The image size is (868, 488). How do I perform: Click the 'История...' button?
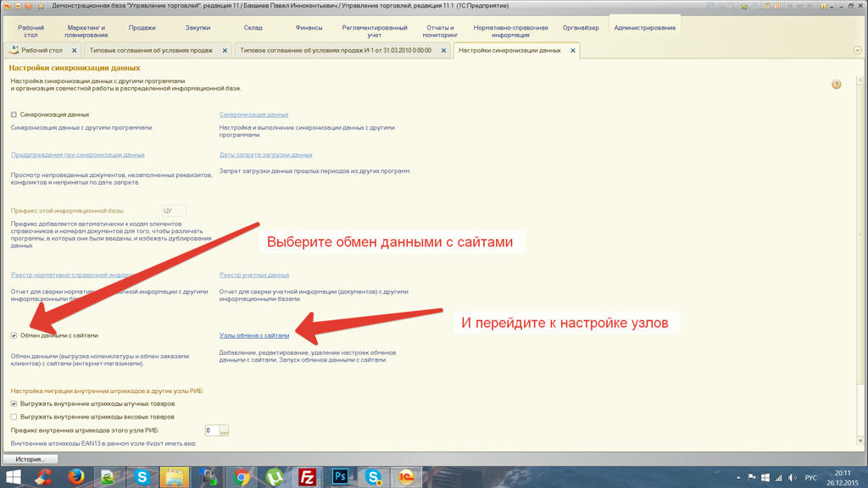tap(30, 459)
